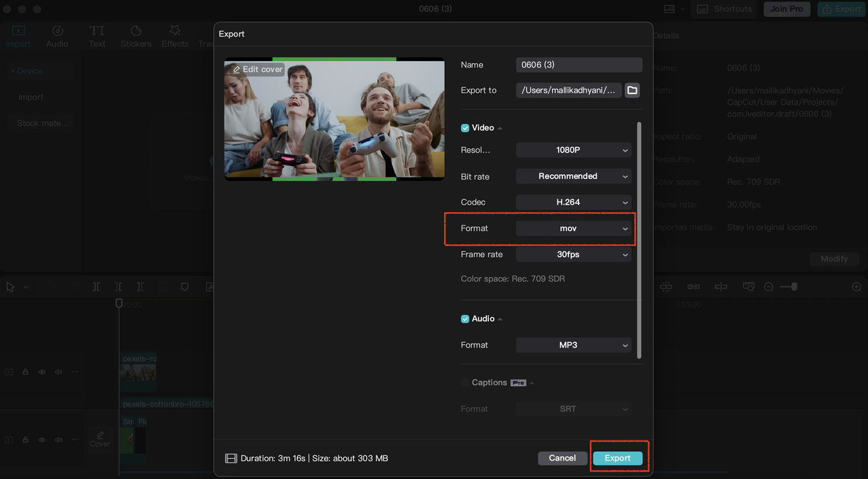Viewport: 868px width, 479px height.
Task: Click the film strip icon beside Duration
Action: [x=231, y=459]
